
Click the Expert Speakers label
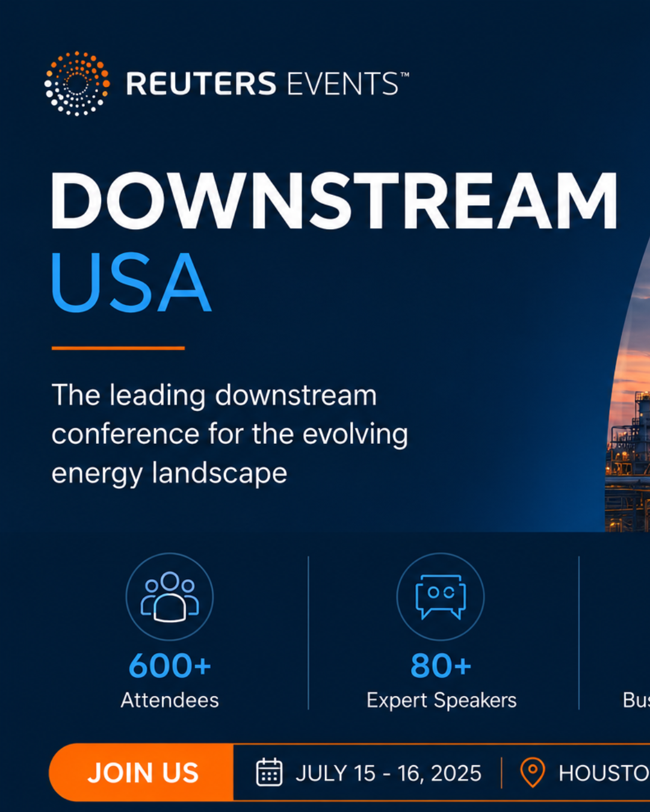click(x=441, y=701)
